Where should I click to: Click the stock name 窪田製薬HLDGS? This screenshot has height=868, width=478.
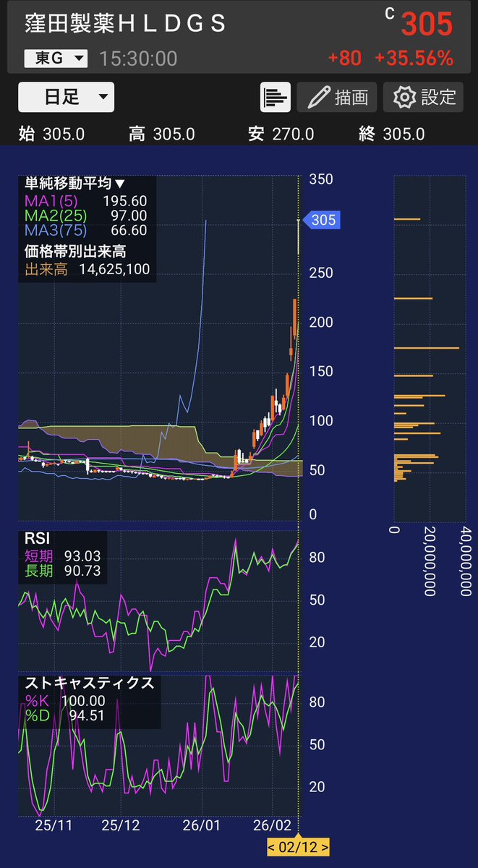(x=126, y=24)
